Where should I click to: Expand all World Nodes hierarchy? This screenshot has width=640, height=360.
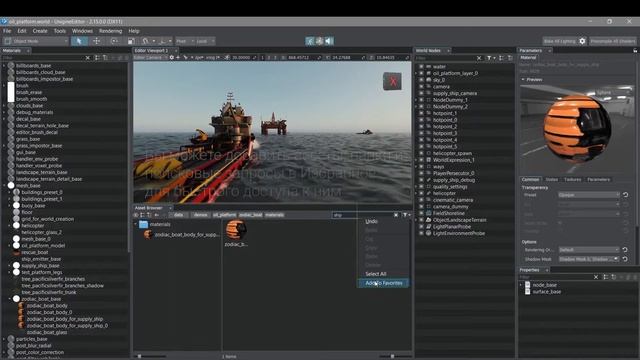(502, 58)
